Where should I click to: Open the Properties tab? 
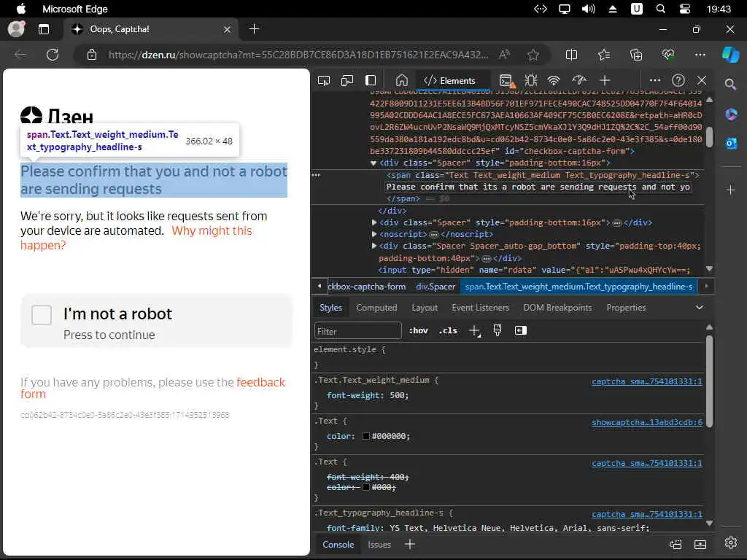tap(626, 308)
